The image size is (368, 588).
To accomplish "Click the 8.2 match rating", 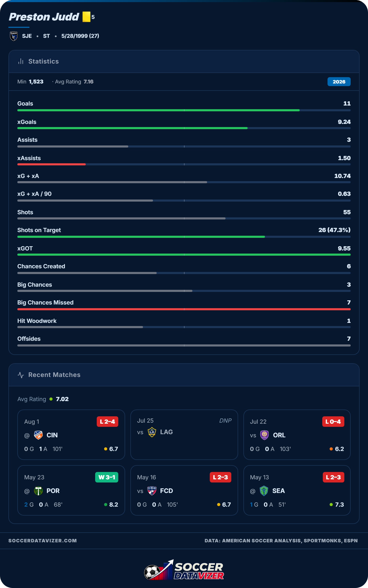I will click(x=114, y=505).
